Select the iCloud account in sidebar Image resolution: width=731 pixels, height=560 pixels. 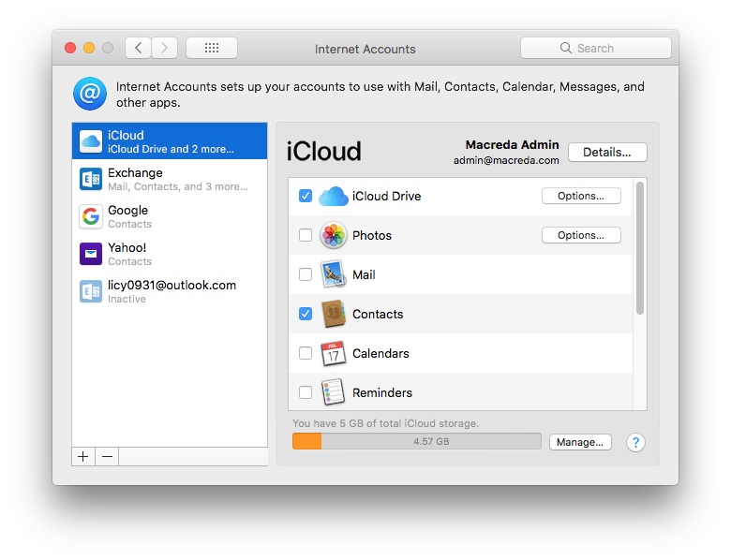pyautogui.click(x=170, y=141)
